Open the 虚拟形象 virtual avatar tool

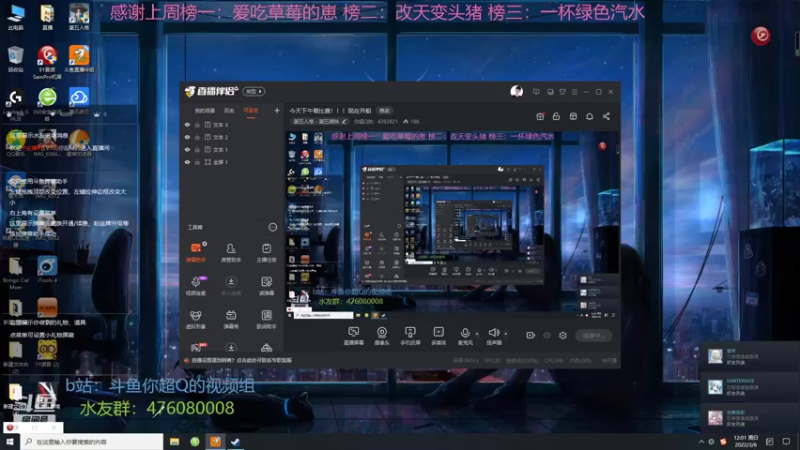(196, 319)
